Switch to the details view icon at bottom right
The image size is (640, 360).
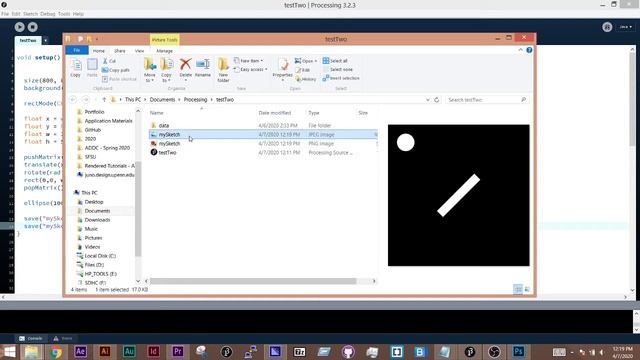(x=518, y=289)
